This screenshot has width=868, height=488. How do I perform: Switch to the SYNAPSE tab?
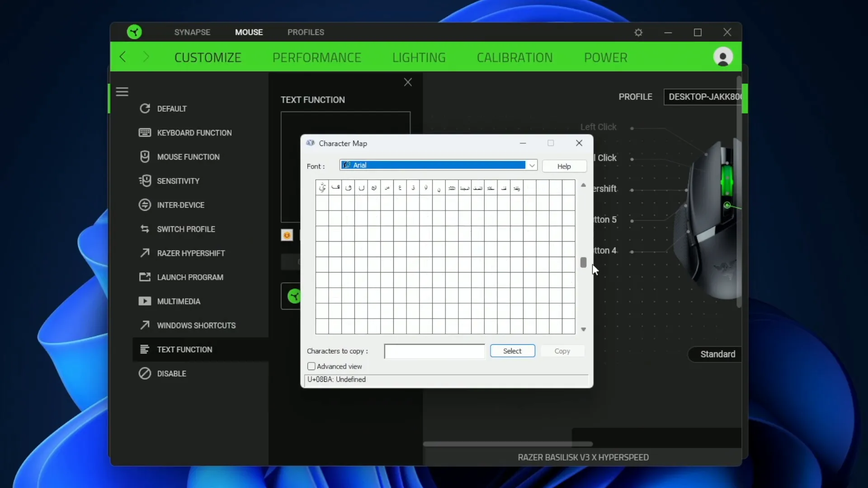(192, 32)
